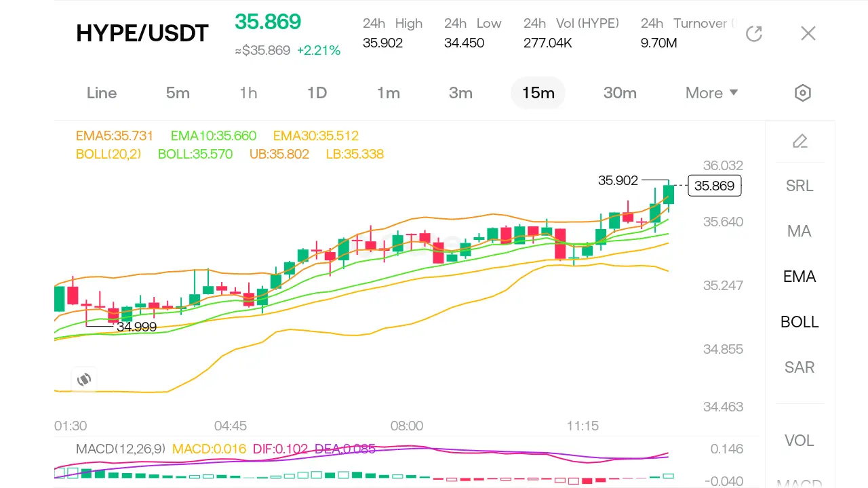Image resolution: width=868 pixels, height=488 pixels.
Task: Click the UB:35.802 legend value
Action: [279, 154]
